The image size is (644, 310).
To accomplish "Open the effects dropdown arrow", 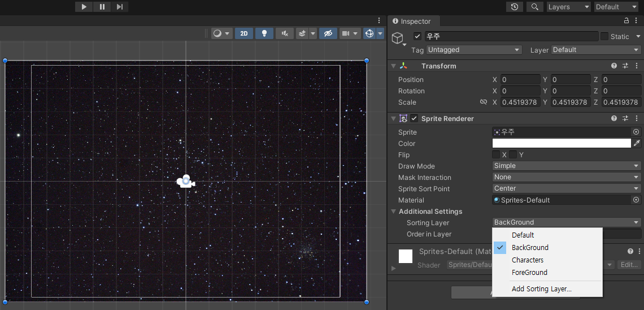I will (x=313, y=33).
